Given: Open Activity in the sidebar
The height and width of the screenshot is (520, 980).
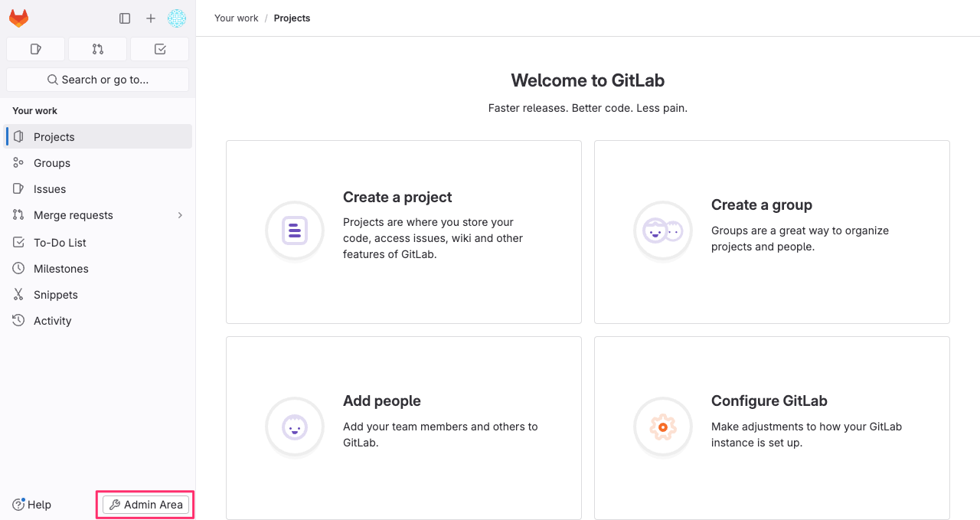Looking at the screenshot, I should 98,321.
